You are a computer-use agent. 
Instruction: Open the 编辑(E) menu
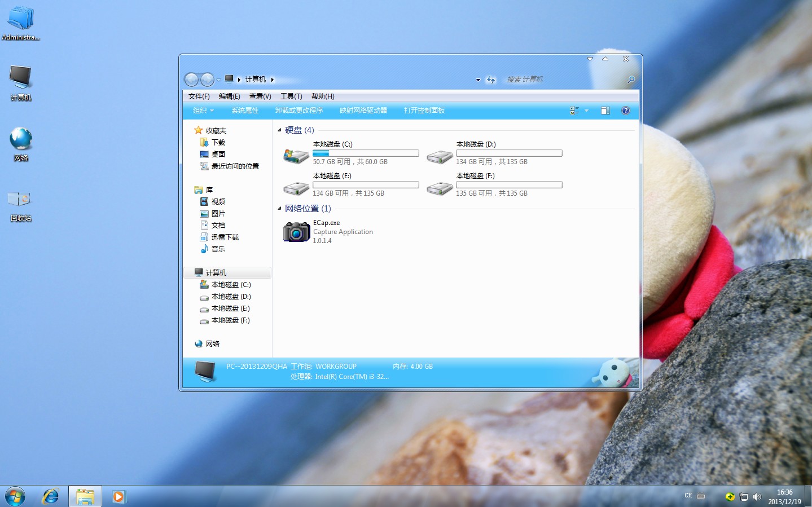point(229,96)
